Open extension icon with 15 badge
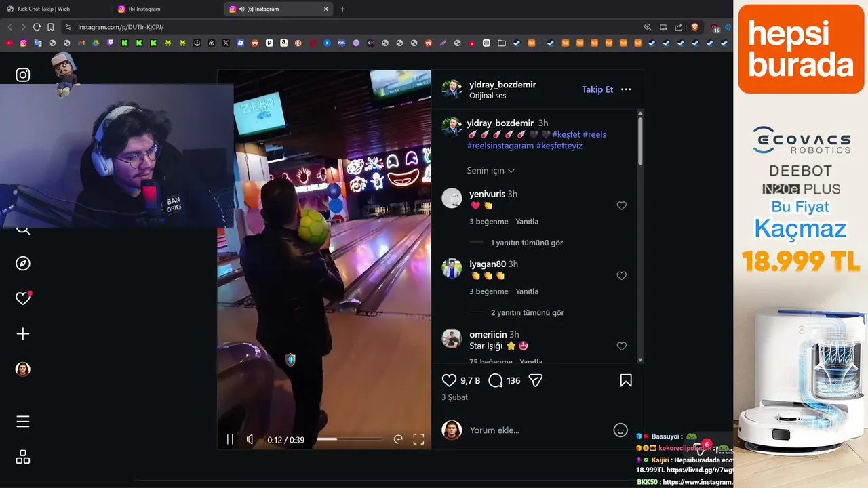This screenshot has height=488, width=868. click(x=715, y=28)
